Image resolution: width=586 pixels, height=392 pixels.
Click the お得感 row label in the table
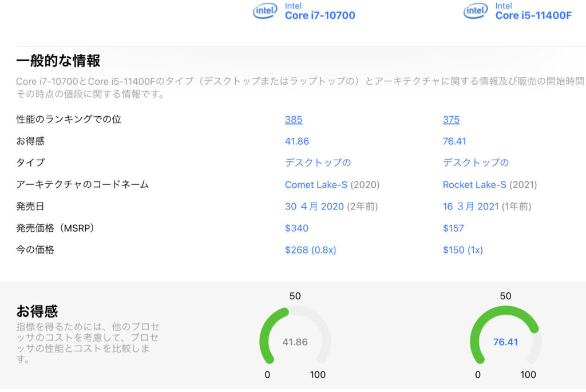30,141
